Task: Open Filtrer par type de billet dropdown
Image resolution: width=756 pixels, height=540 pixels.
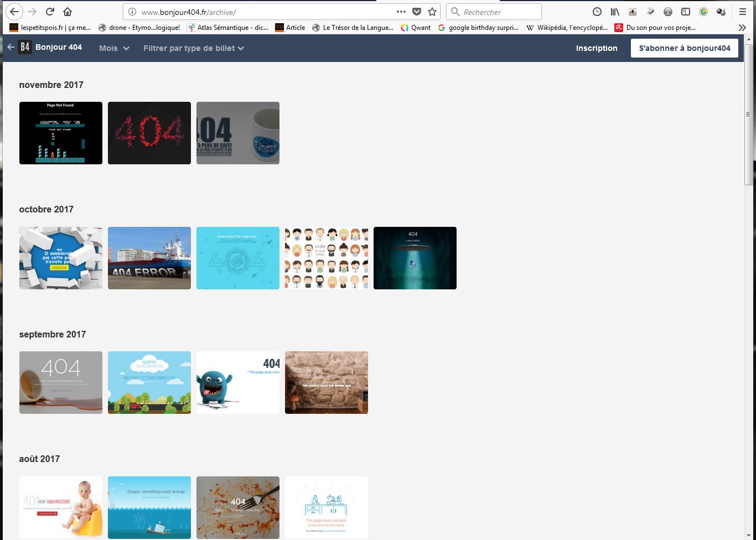Action: click(193, 48)
